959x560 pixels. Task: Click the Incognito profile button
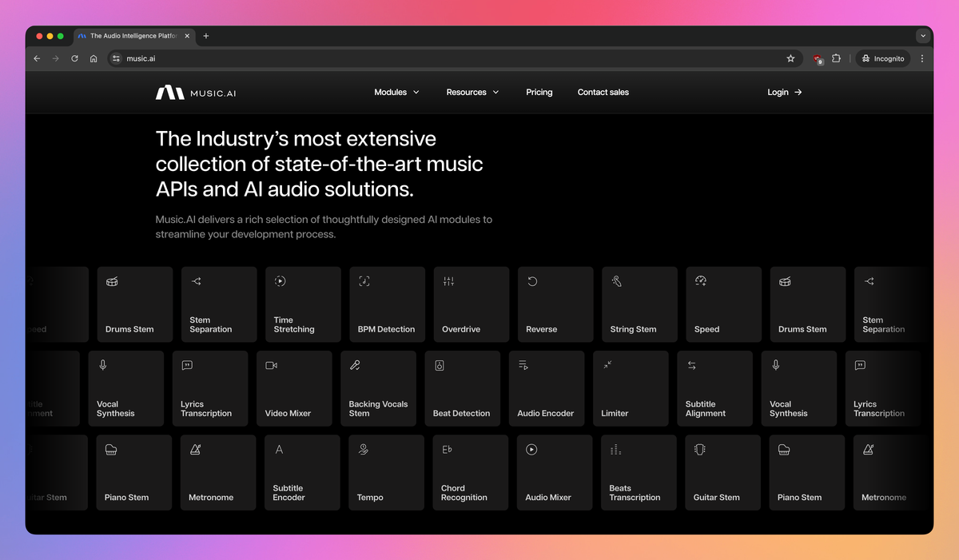point(883,58)
